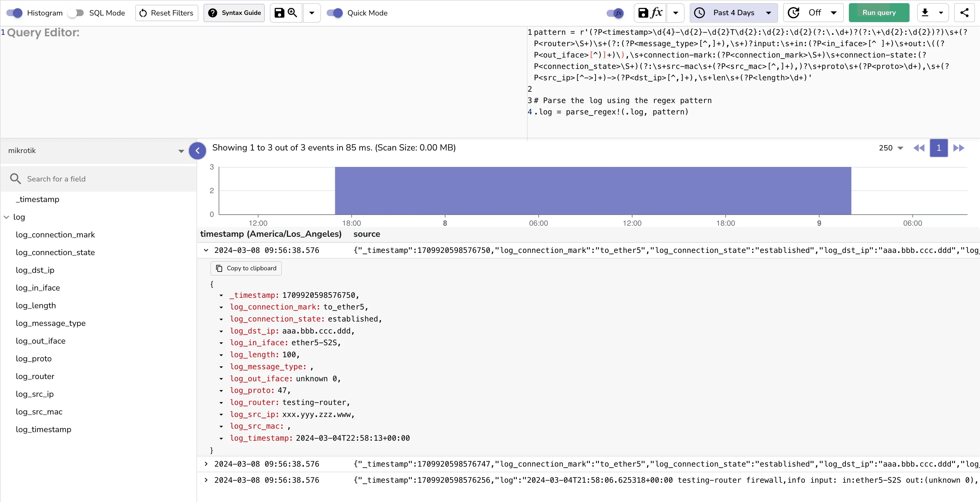Enable SQL Mode
The image size is (980, 502).
[76, 13]
